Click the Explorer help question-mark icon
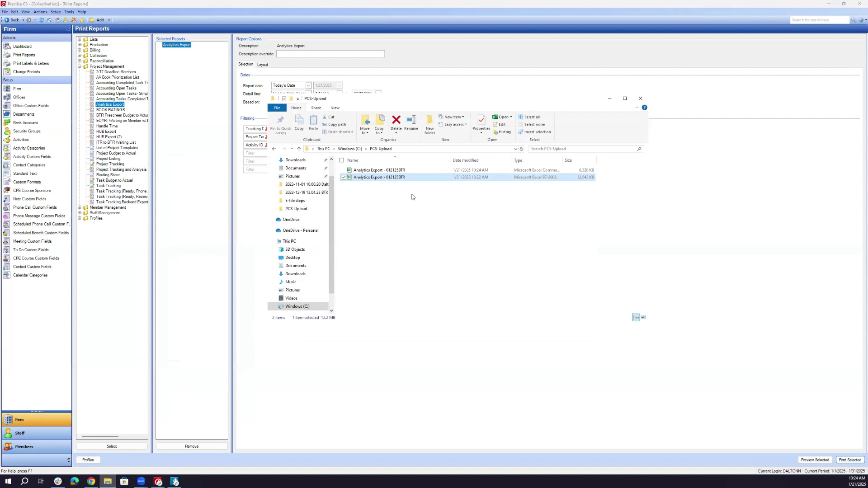The height and width of the screenshot is (488, 868). click(644, 108)
